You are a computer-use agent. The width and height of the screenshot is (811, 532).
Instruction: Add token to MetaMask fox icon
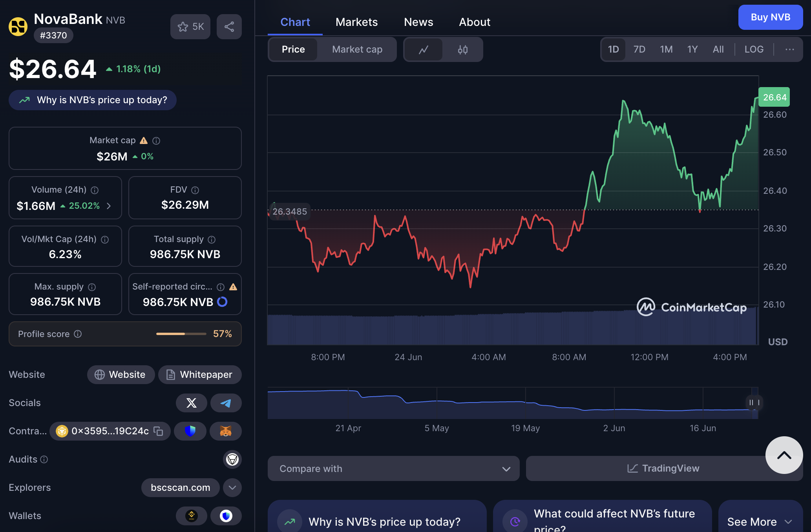coord(226,431)
